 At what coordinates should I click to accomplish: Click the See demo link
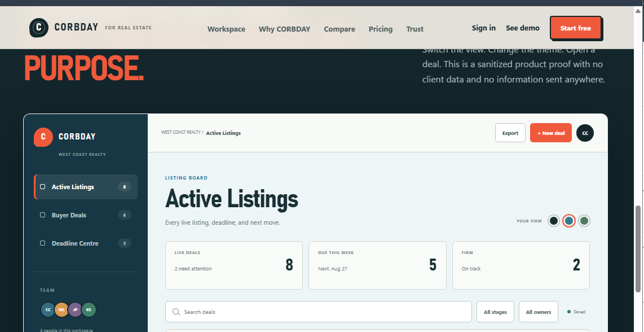523,28
